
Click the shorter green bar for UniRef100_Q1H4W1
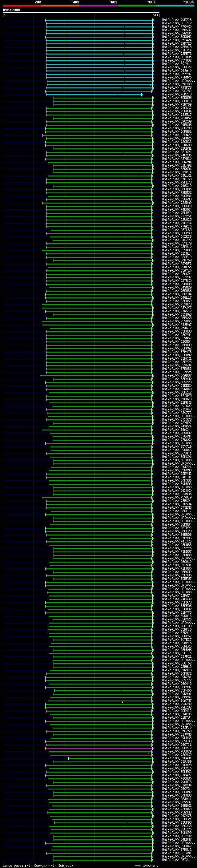[x=111, y=758]
